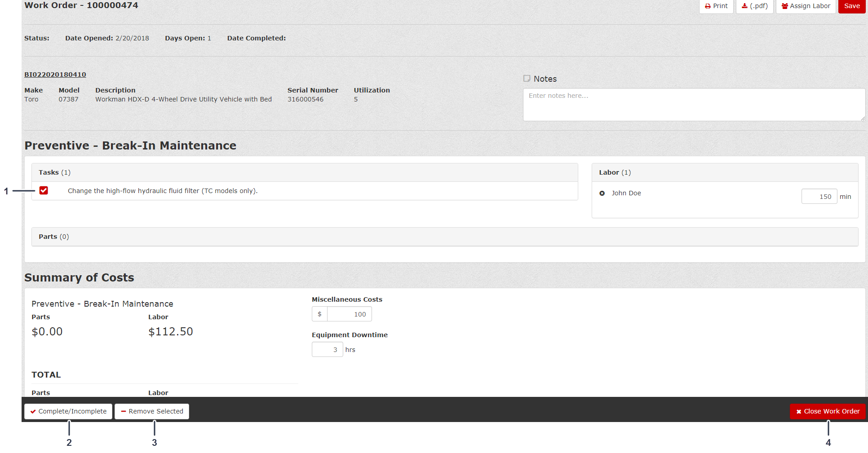This screenshot has height=453, width=868.
Task: Collapse the Tasks (1) panel header
Action: [54, 172]
